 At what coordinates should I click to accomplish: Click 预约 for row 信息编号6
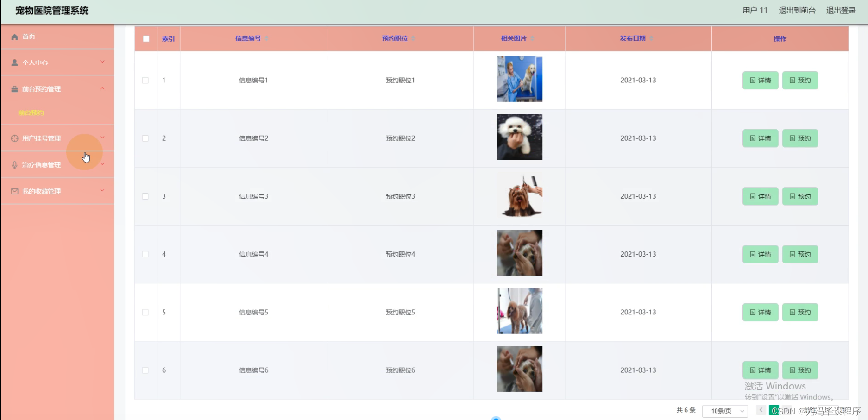[x=800, y=370]
